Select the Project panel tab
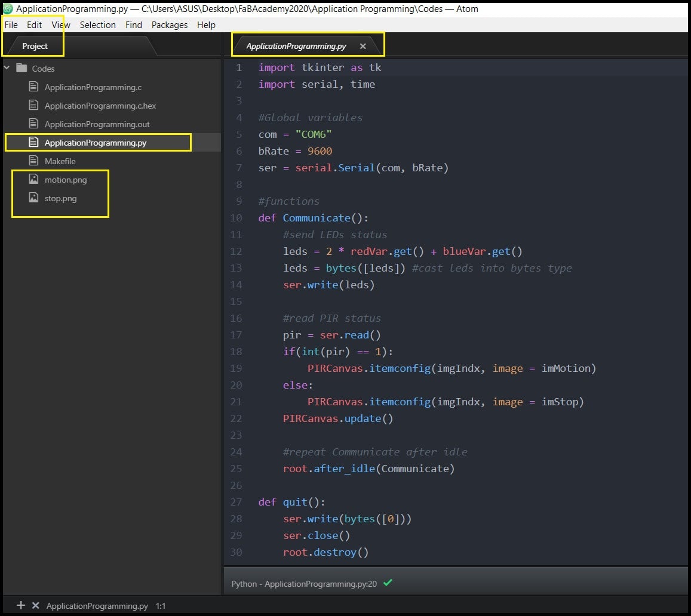This screenshot has width=691, height=616. click(35, 46)
